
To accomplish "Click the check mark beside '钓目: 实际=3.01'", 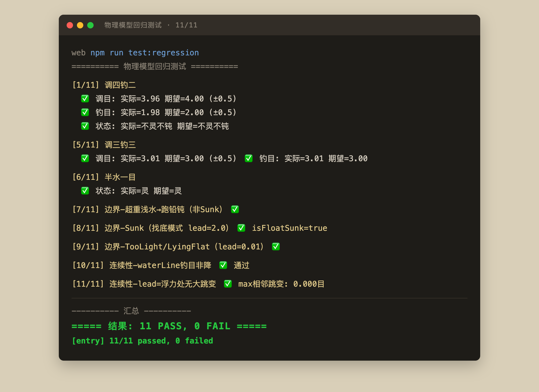I will pos(249,159).
